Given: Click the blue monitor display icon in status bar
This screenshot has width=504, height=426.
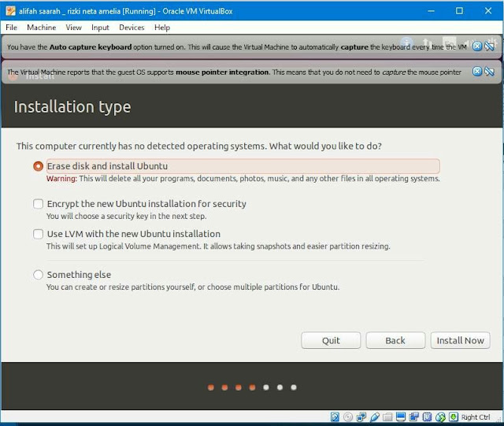Looking at the screenshot, I should pos(401,417).
